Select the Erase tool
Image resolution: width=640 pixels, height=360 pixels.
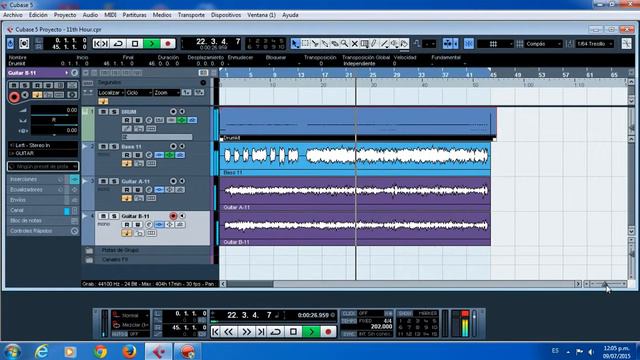tap(335, 44)
